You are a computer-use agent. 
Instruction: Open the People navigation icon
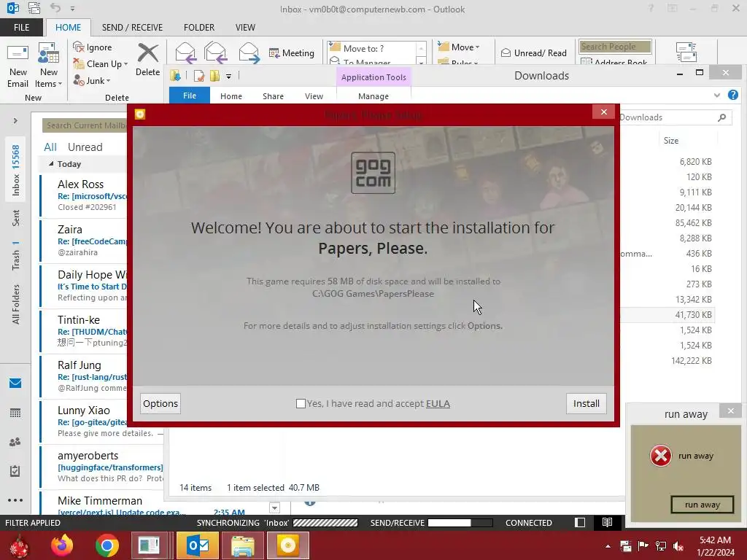click(x=15, y=442)
